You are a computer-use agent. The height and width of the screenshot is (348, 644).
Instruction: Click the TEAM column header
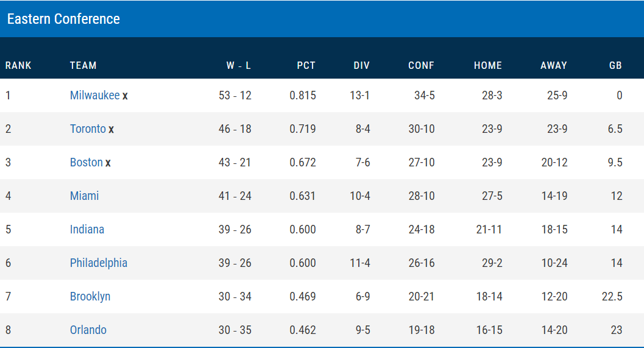pos(83,65)
